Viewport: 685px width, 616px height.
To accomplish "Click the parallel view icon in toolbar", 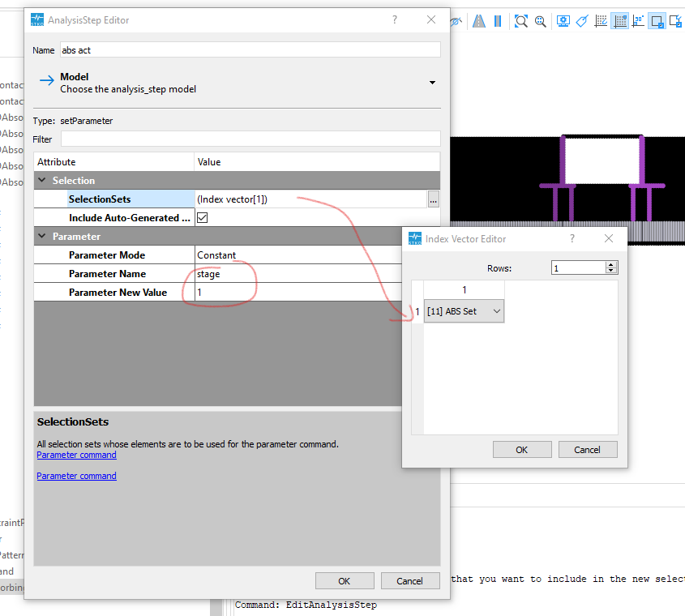I will (498, 21).
